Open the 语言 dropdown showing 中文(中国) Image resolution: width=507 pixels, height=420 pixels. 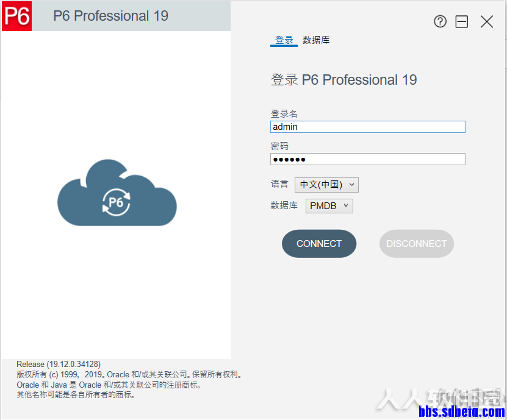coord(326,185)
